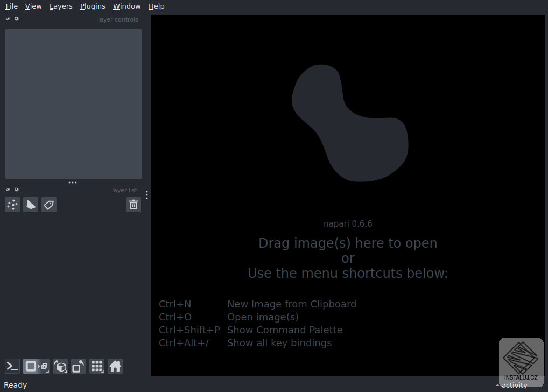Click the delete selected layers trash icon
This screenshot has height=392, width=548.
click(134, 205)
